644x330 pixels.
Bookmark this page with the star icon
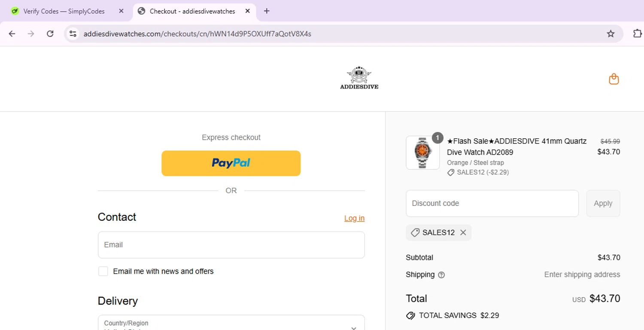611,34
